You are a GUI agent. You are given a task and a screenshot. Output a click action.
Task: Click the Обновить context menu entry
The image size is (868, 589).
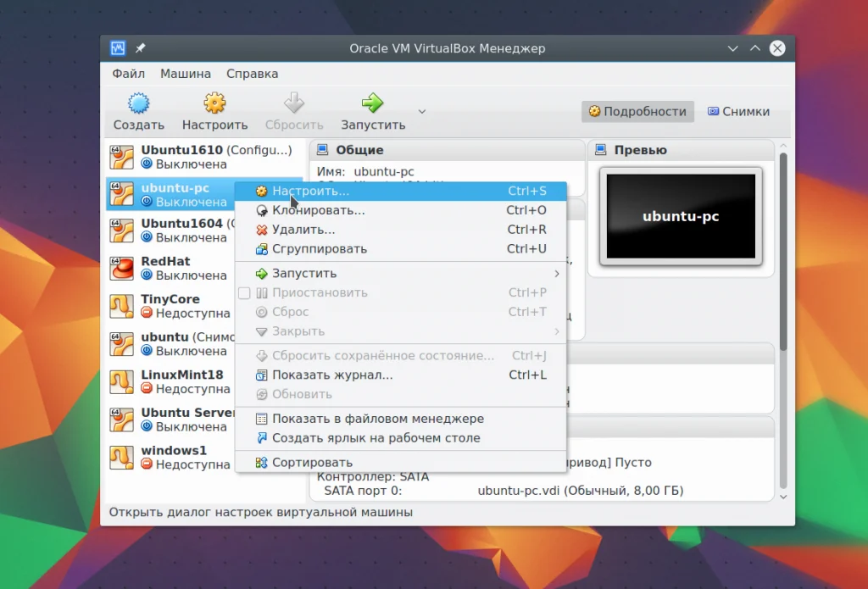(401, 395)
